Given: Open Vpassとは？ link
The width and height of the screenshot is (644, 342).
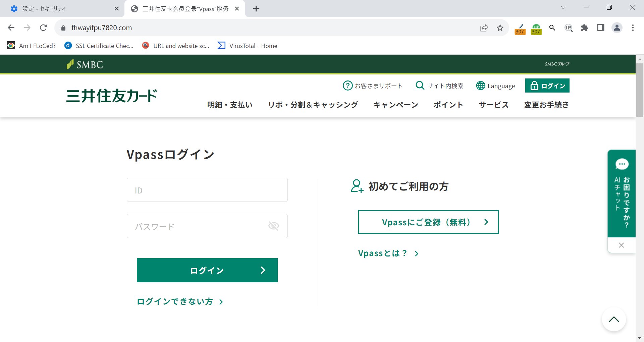Looking at the screenshot, I should (x=388, y=253).
